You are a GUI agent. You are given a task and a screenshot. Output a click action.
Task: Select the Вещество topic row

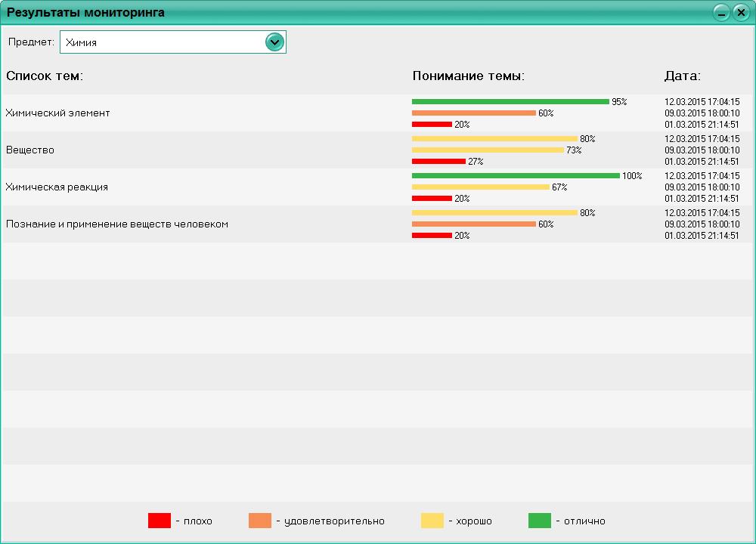(377, 150)
